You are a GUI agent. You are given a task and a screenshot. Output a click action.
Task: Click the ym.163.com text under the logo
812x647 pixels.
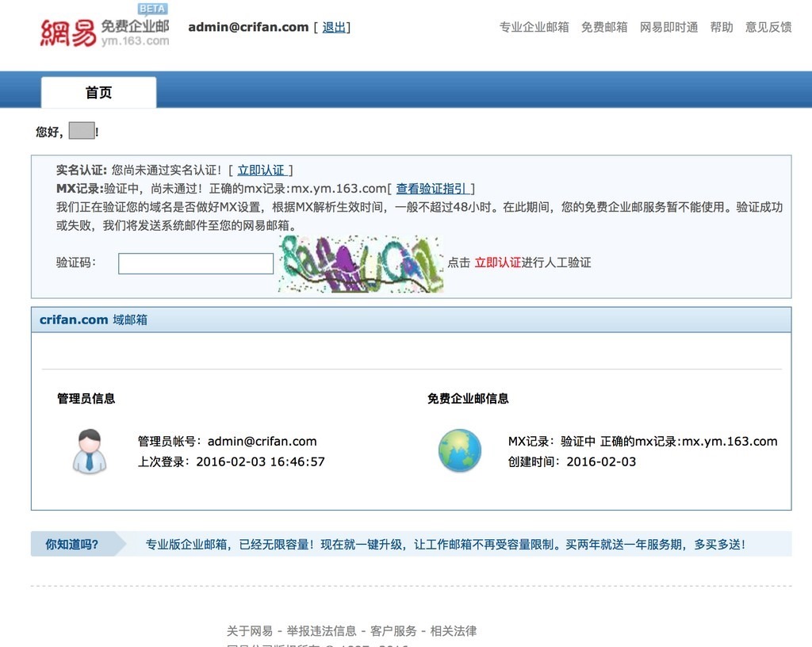[135, 41]
